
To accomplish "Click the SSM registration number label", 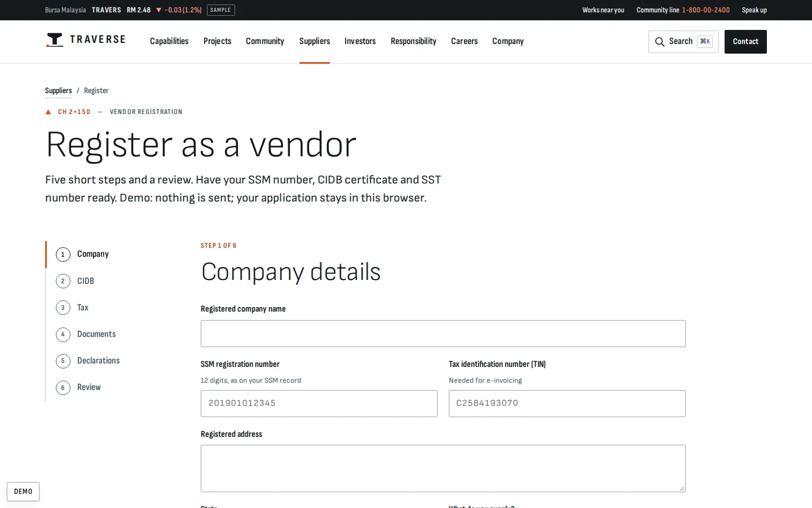I will click(x=240, y=364).
